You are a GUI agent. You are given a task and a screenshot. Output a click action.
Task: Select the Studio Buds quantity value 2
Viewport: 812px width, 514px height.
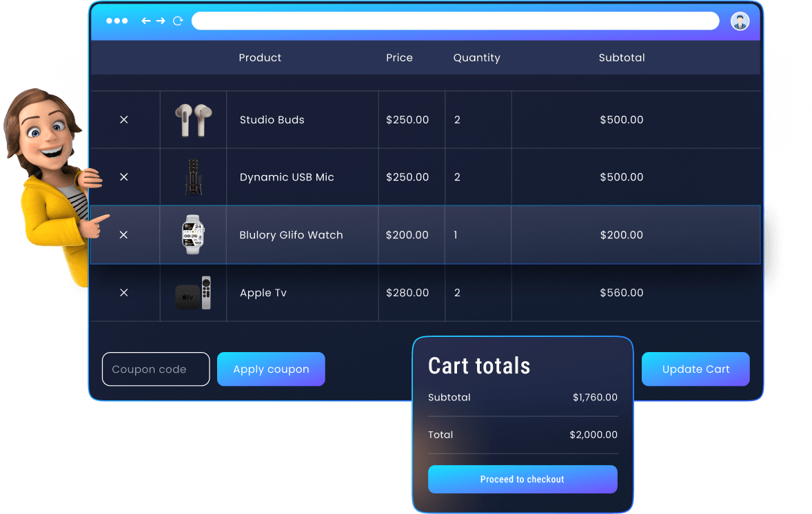[x=457, y=120]
